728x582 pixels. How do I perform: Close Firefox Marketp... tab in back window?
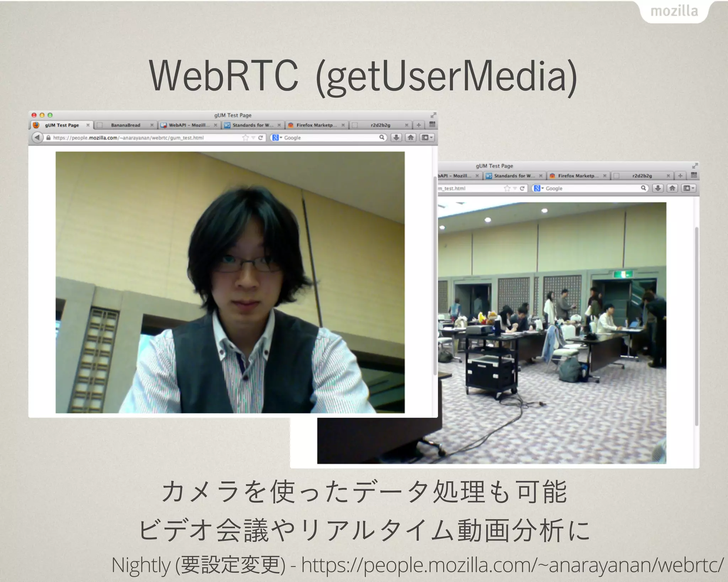coord(605,176)
